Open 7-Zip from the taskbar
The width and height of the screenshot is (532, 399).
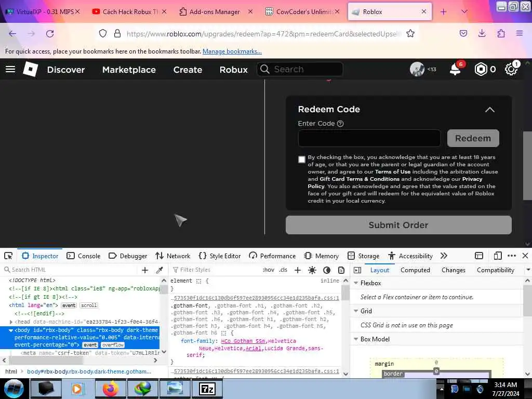207,389
